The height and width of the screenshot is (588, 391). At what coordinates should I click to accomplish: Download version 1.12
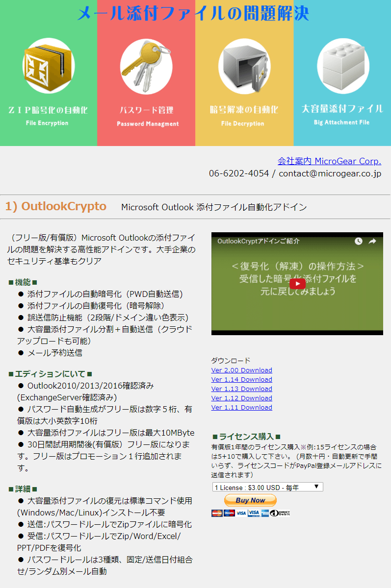click(241, 398)
